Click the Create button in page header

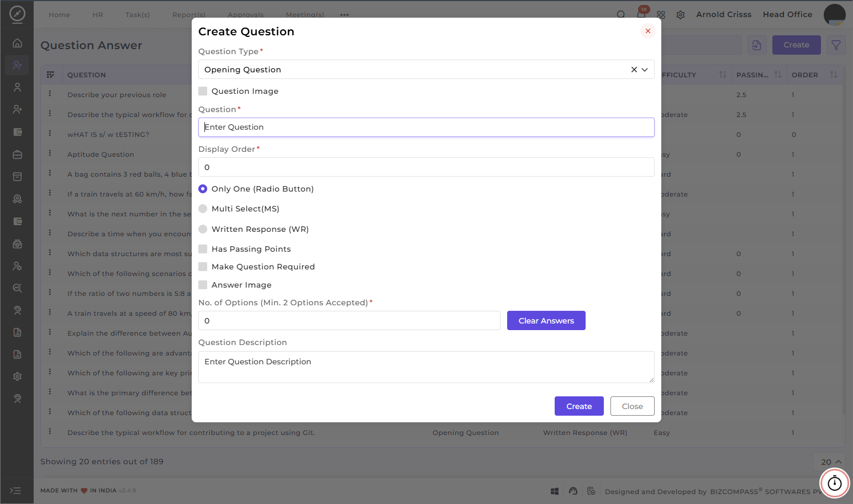pyautogui.click(x=796, y=45)
